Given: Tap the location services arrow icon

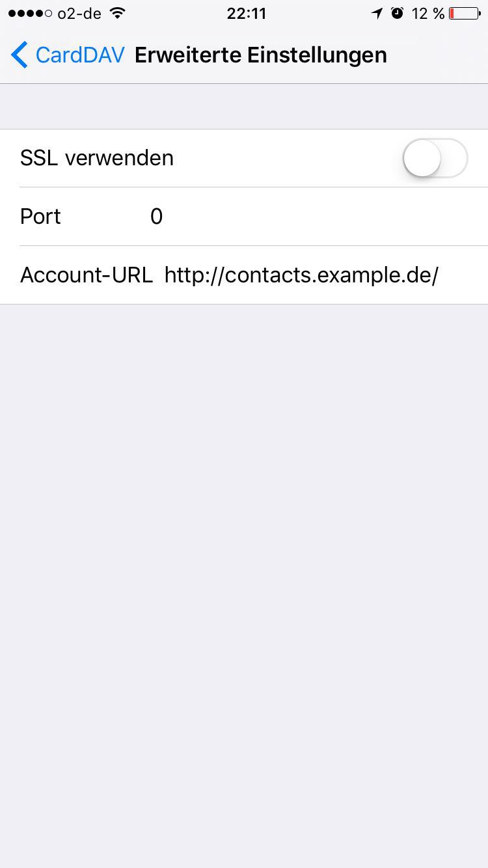Looking at the screenshot, I should [377, 13].
